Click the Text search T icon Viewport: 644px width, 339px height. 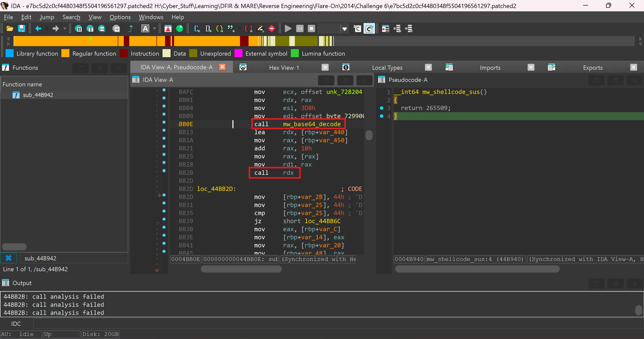coord(90,29)
